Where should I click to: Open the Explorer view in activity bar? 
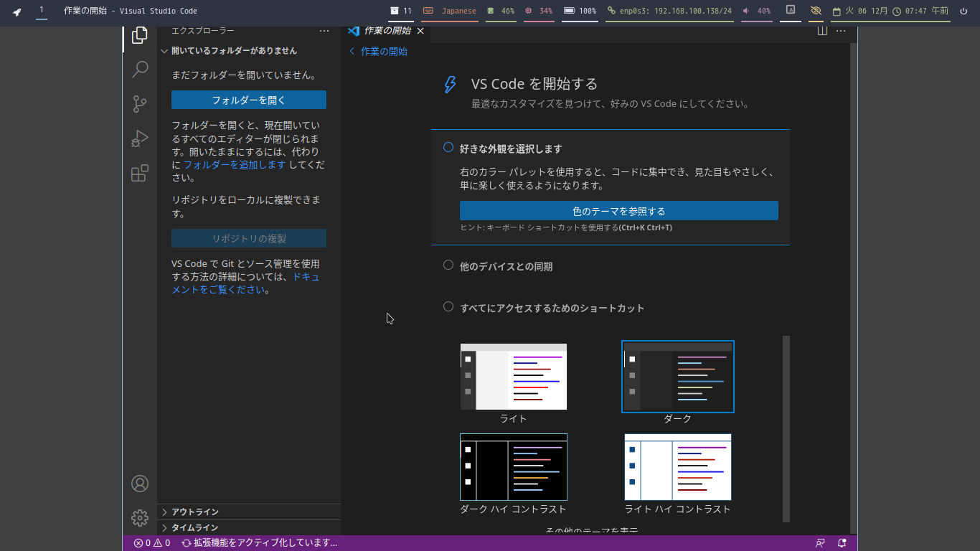click(140, 35)
